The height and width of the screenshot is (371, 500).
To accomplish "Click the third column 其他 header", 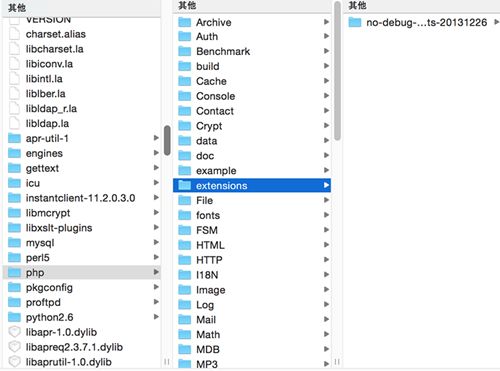I will click(357, 5).
